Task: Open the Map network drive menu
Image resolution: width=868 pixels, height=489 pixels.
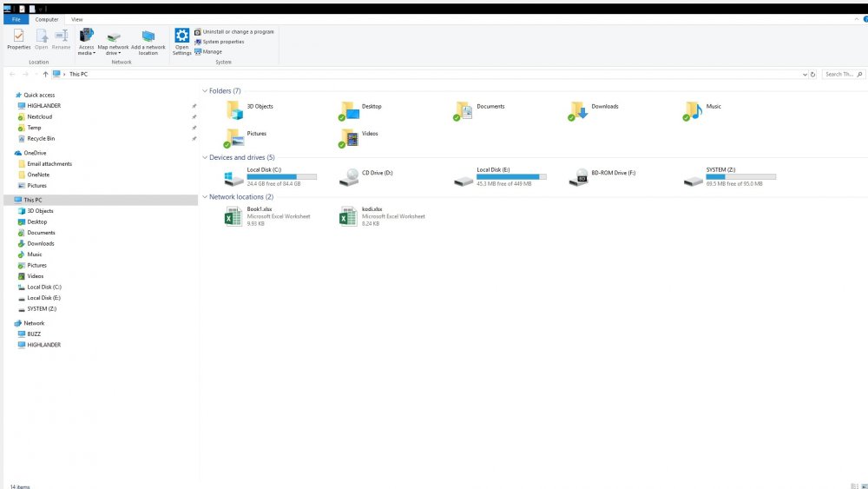Action: pyautogui.click(x=113, y=43)
